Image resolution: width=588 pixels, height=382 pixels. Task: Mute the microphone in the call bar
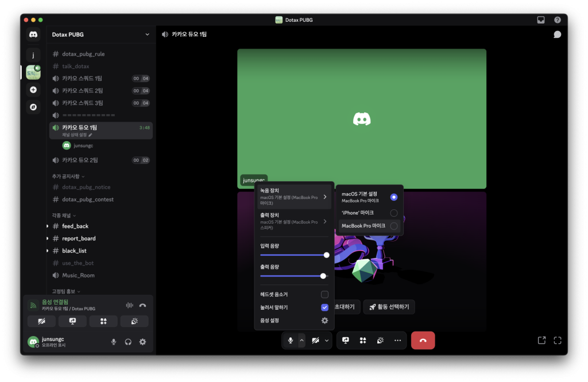click(x=291, y=340)
